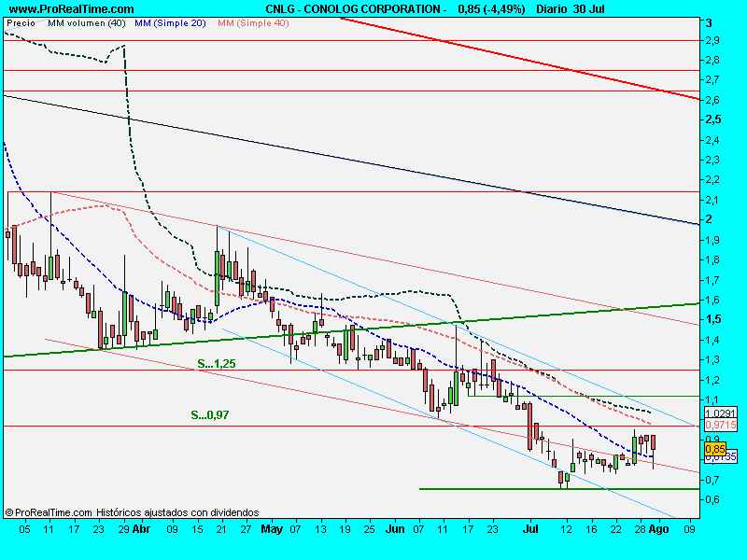The height and width of the screenshot is (560, 747).
Task: Click the 'Precio' legend label
Action: [21, 22]
